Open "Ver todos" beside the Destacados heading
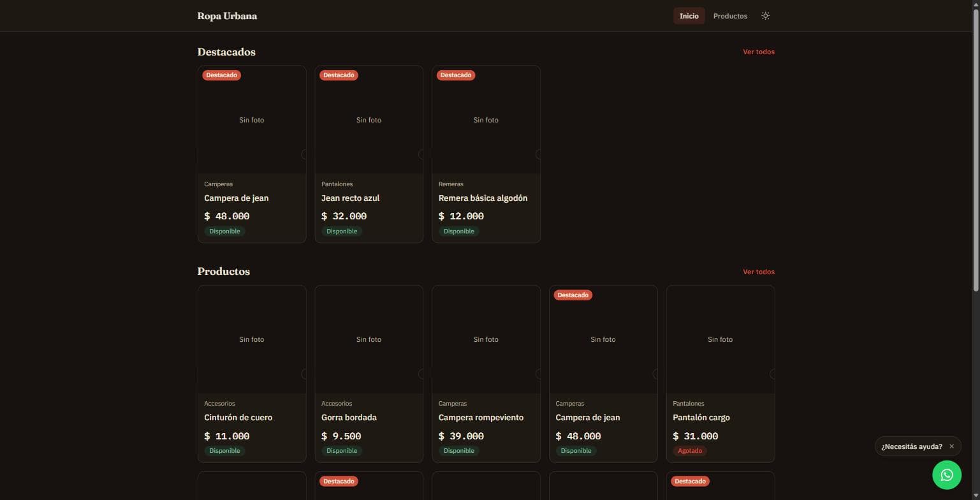The height and width of the screenshot is (500, 980). point(759,52)
